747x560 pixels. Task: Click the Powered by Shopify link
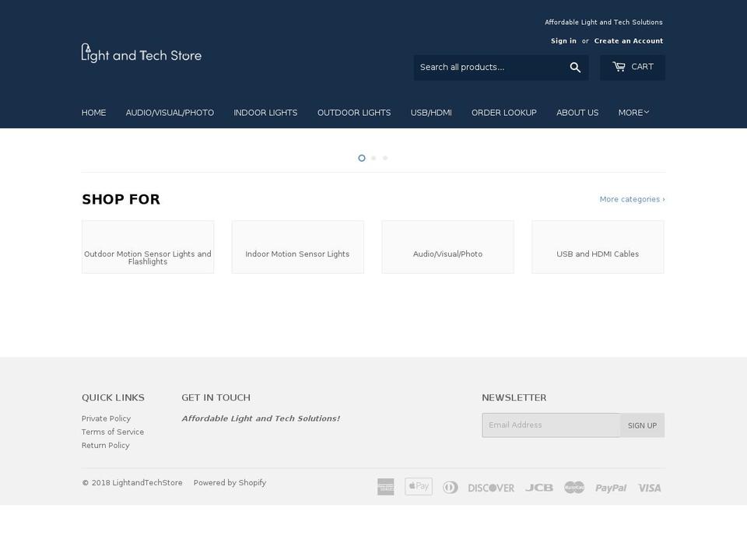pyautogui.click(x=230, y=482)
